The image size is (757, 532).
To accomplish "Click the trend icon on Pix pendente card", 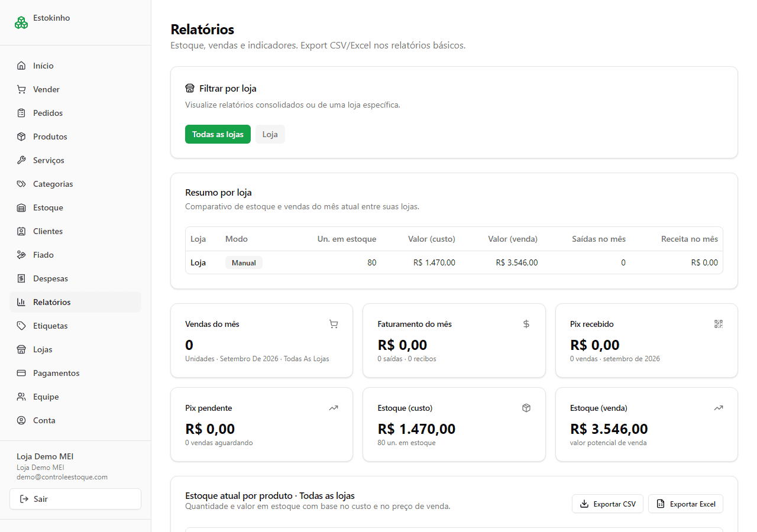I will click(x=334, y=408).
